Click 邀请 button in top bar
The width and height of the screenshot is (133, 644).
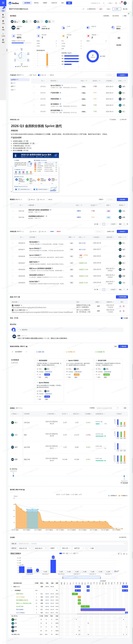tap(69, 3)
